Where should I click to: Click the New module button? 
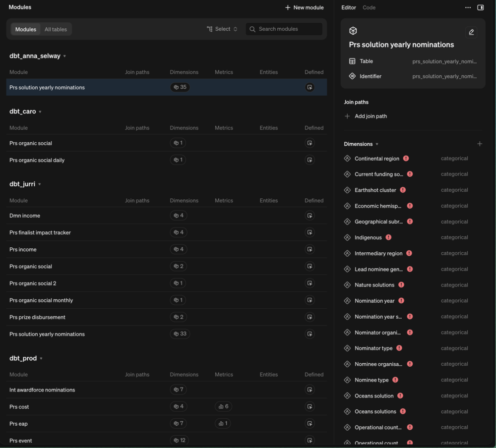click(x=305, y=7)
